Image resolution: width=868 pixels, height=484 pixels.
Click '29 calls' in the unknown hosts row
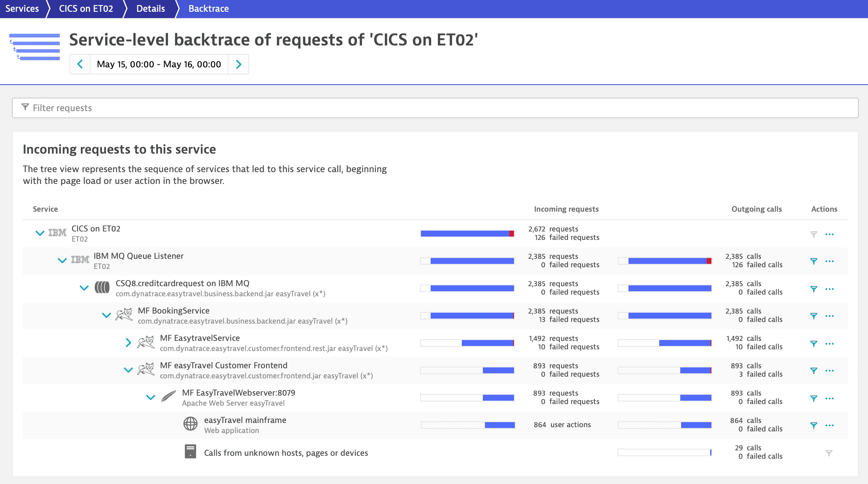[748, 448]
